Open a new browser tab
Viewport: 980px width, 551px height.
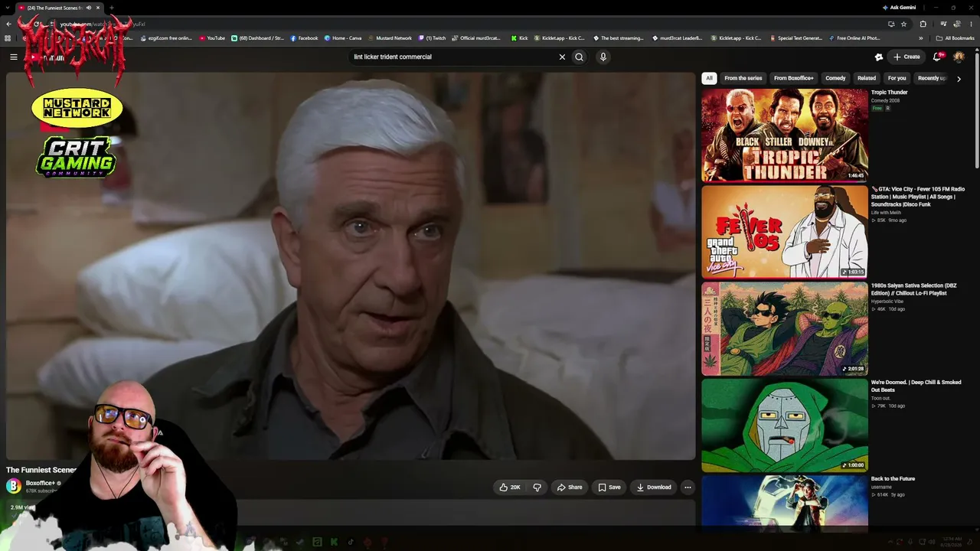(112, 8)
